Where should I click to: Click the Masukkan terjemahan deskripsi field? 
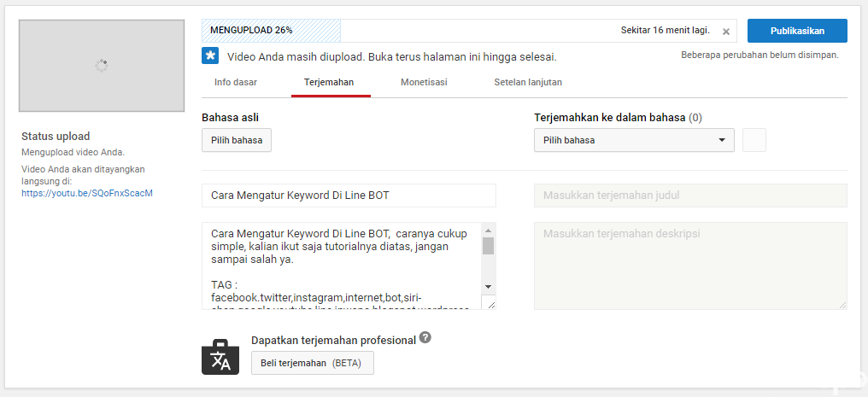(690, 266)
